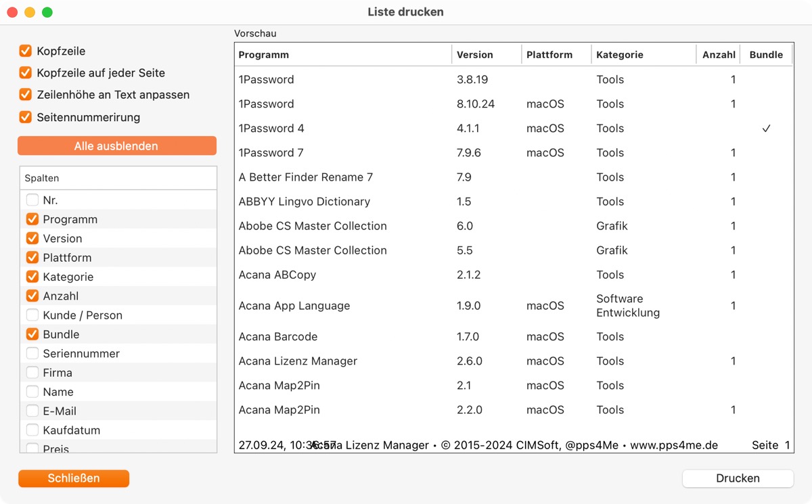This screenshot has width=812, height=504.
Task: Check the Kaufdatum column checkbox
Action: coord(32,430)
